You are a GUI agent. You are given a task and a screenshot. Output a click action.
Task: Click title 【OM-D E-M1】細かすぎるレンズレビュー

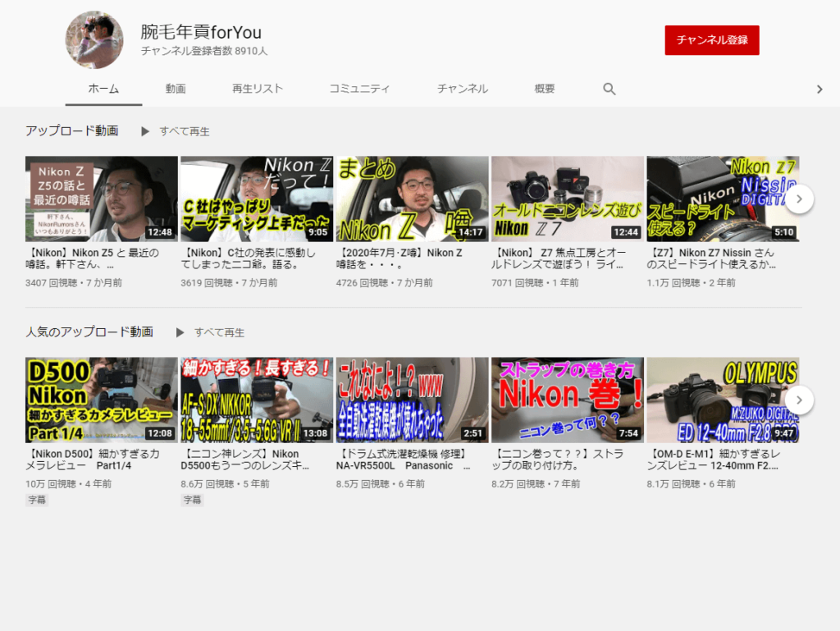[x=714, y=460]
